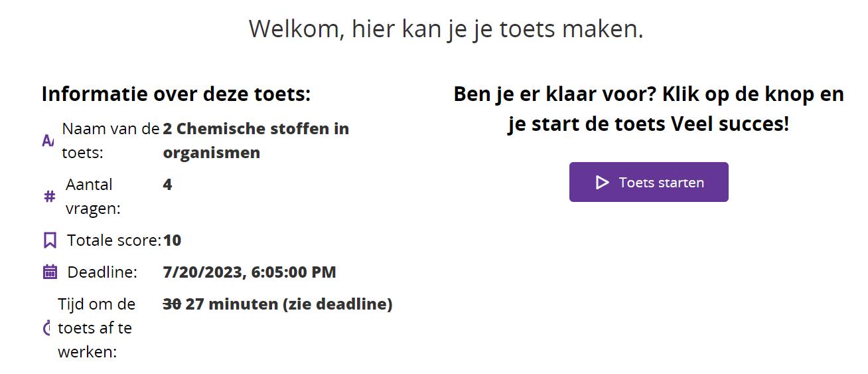
Task: Click the number of questions value 4
Action: (x=167, y=184)
